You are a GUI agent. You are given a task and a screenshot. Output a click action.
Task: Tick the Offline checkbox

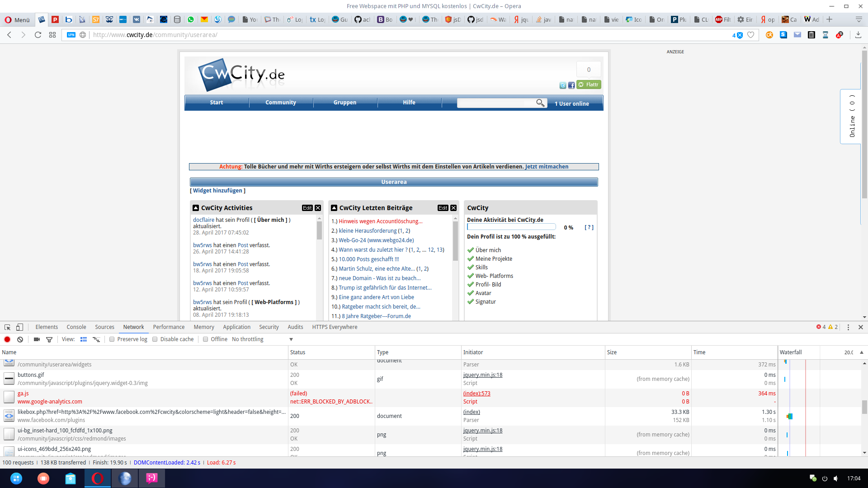pos(206,339)
